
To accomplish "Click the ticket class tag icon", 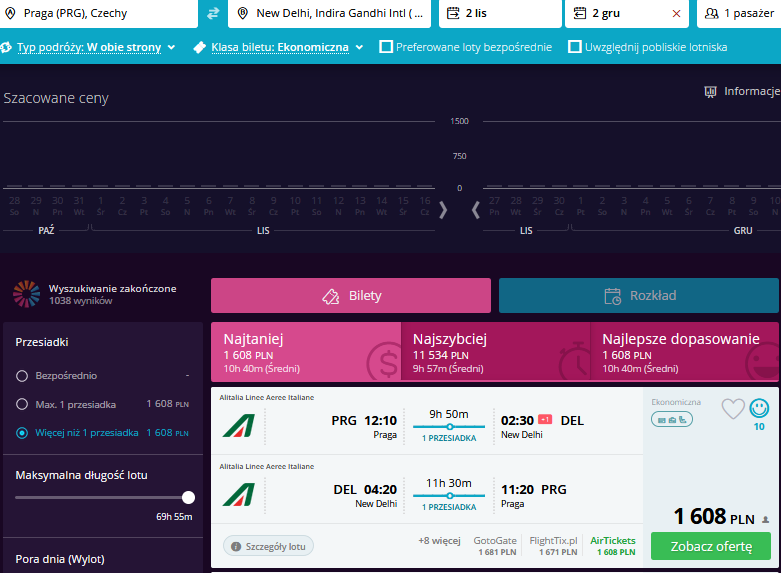I will tap(199, 47).
